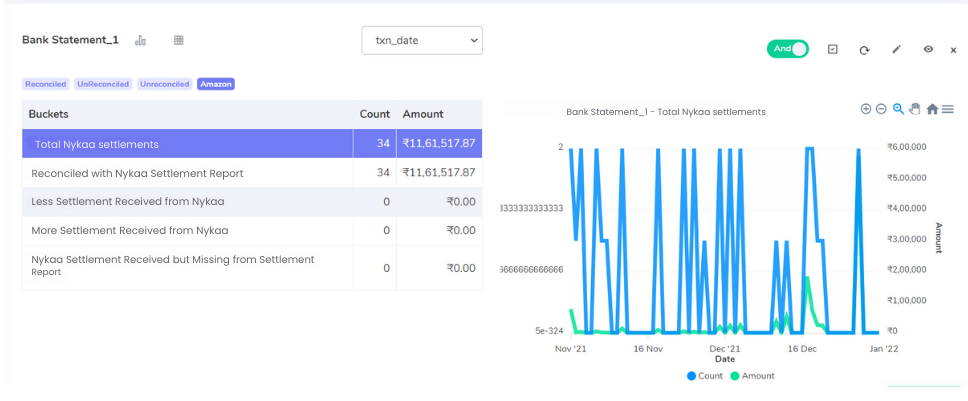968x401 pixels.
Task: Open the txn_date dropdown
Action: pos(422,40)
